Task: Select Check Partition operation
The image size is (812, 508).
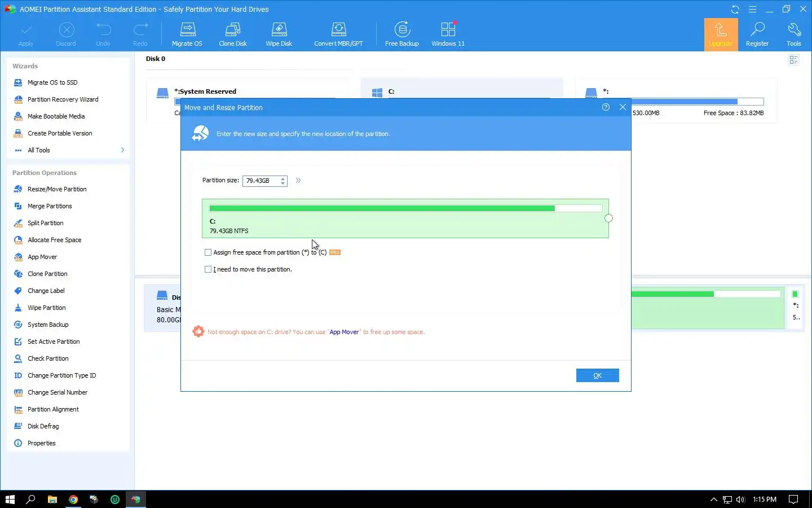Action: [x=48, y=358]
